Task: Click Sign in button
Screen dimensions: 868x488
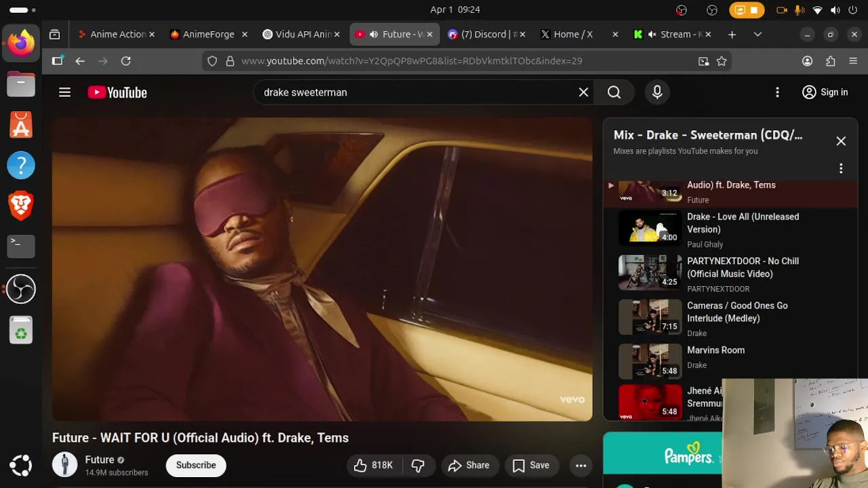Action: pos(825,92)
